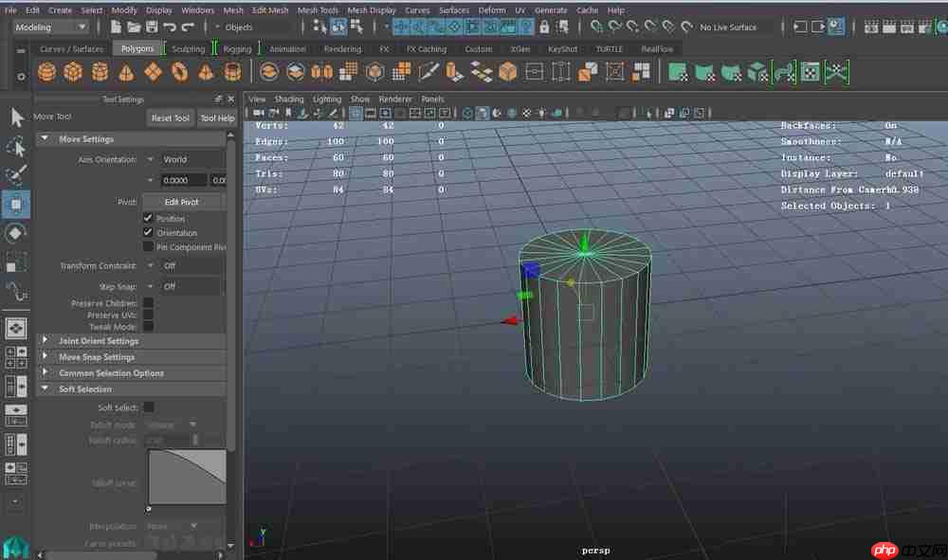Switch to the FX Caching shelf tab
Image resolution: width=948 pixels, height=560 pixels.
427,49
